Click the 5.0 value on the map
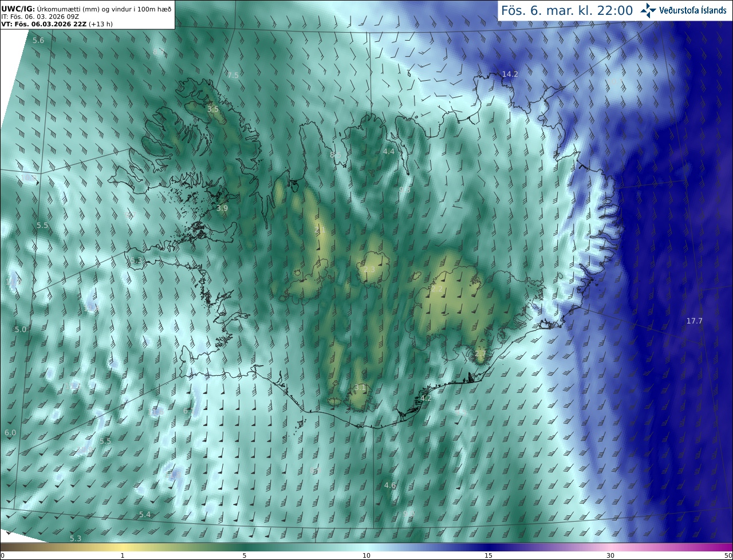 (x=21, y=329)
